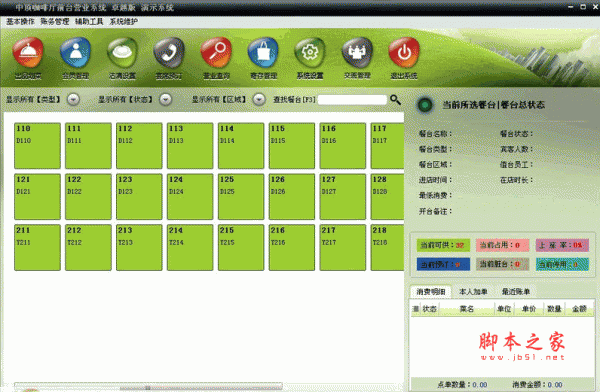Open the green bowl settings icon
This screenshot has height=392, width=600.
tap(122, 52)
